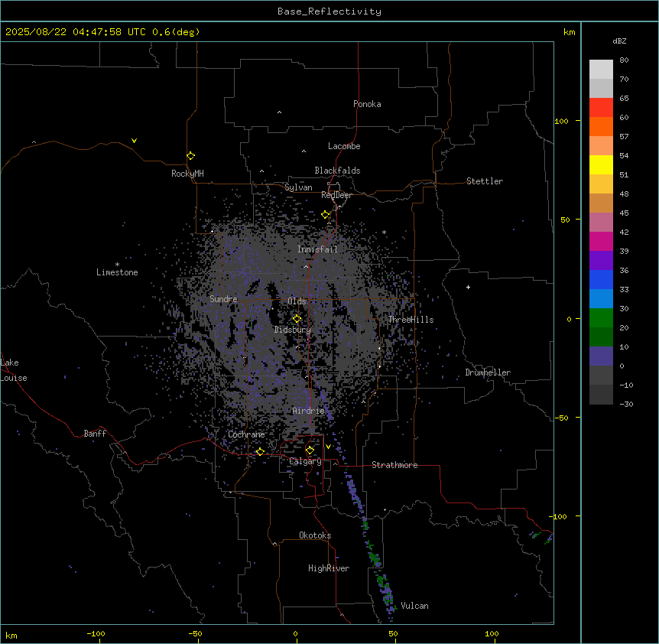Click the white plus marker west of Drumheller region
This screenshot has height=644, width=659.
pos(468,287)
